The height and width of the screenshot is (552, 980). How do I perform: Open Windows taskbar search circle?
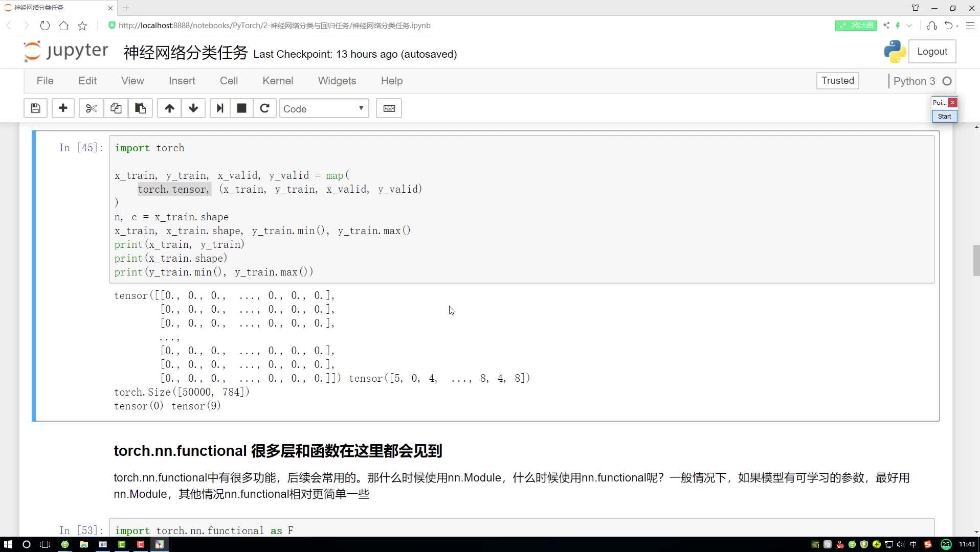27,544
